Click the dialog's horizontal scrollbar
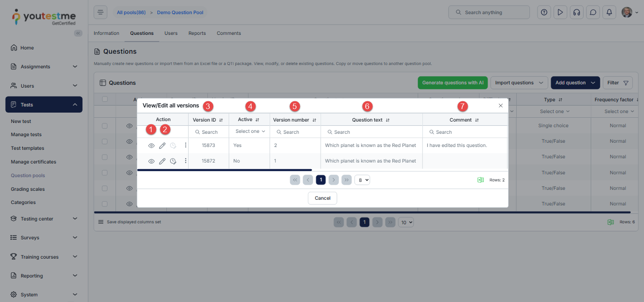This screenshot has height=302, width=644. pyautogui.click(x=224, y=170)
